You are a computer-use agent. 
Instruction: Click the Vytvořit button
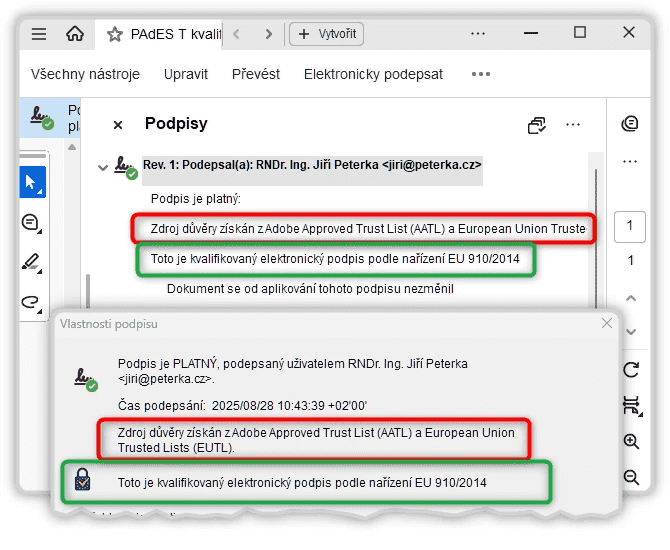click(x=326, y=34)
